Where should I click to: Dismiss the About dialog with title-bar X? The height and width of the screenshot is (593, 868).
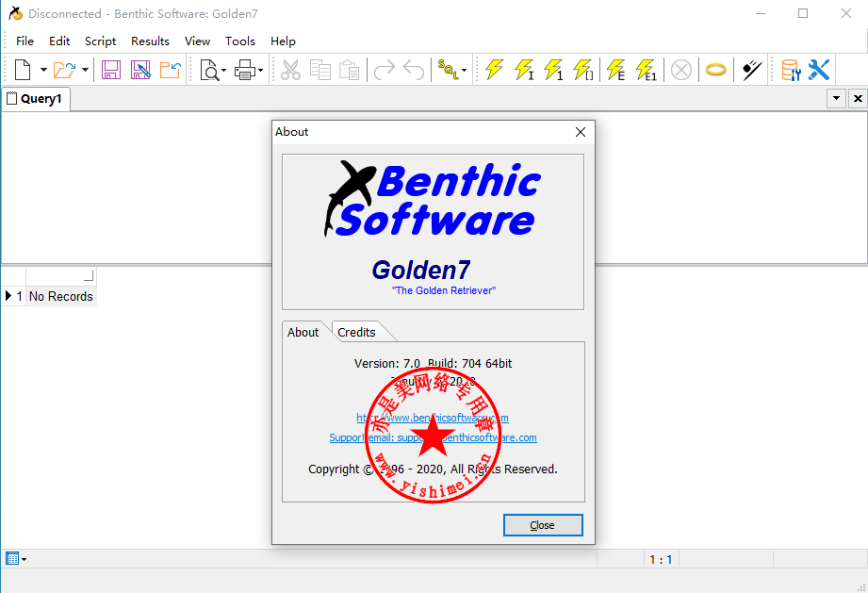(581, 132)
